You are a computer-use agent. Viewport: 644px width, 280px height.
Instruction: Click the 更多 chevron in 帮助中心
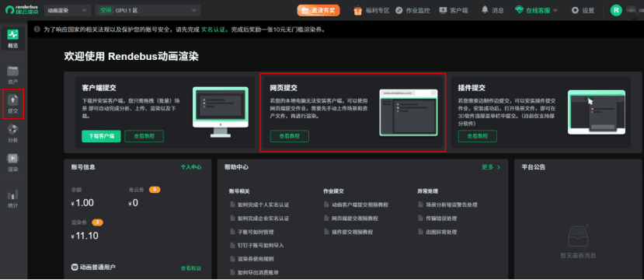pyautogui.click(x=499, y=167)
